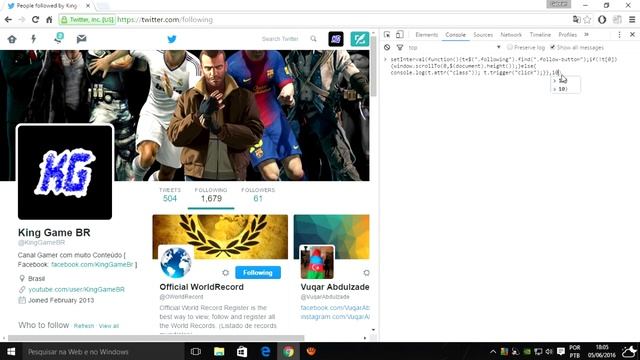
Task: Click Official WorldRecord globe avatar
Action: click(x=176, y=263)
